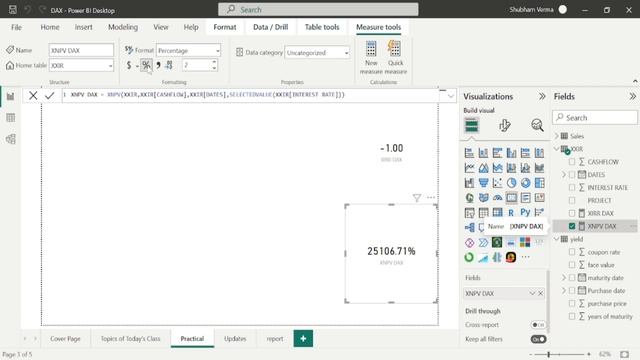The image size is (640, 360).
Task: Click the Fields pane Search box
Action: [x=595, y=118]
